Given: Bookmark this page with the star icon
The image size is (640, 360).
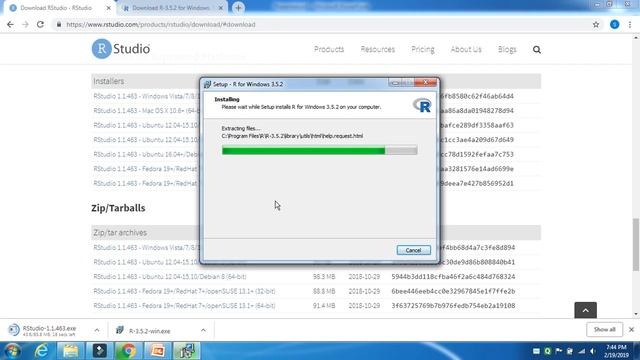Looking at the screenshot, I should (596, 24).
